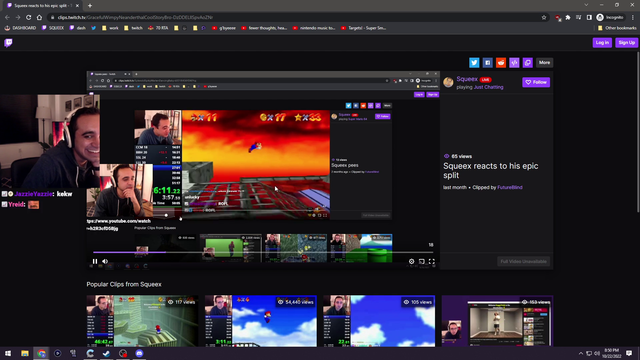Screen dimensions: 640x360
Task: Open the Windows notification center
Action: (x=629, y=353)
